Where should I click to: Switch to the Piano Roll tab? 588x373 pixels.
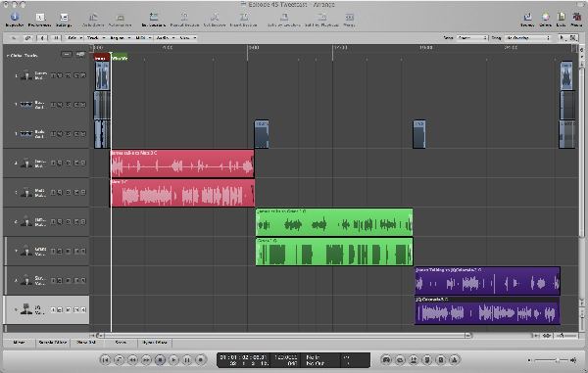pyautogui.click(x=86, y=343)
